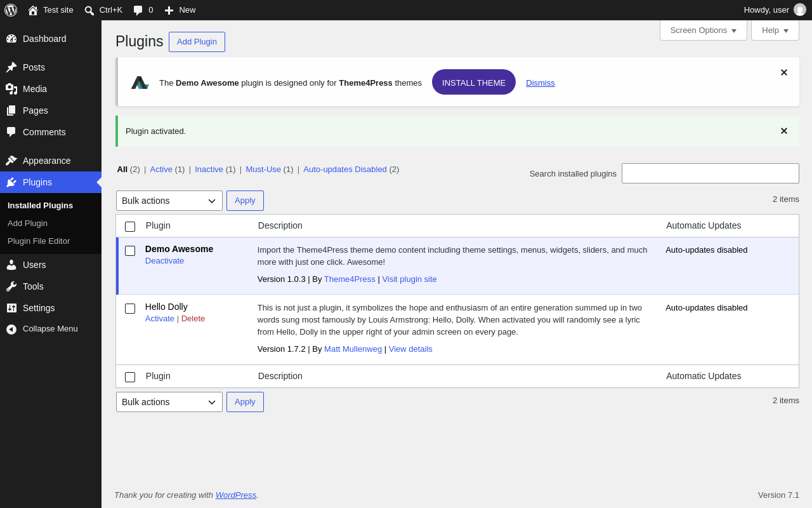Open the Ctrl+K search icon
Viewport: 812px width, 508px height.
tap(89, 10)
